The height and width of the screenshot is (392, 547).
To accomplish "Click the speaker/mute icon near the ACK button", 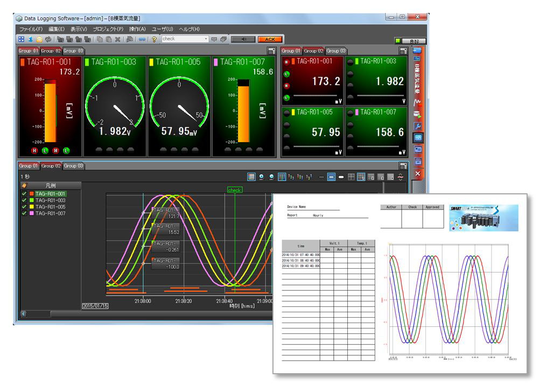I will tap(245, 39).
